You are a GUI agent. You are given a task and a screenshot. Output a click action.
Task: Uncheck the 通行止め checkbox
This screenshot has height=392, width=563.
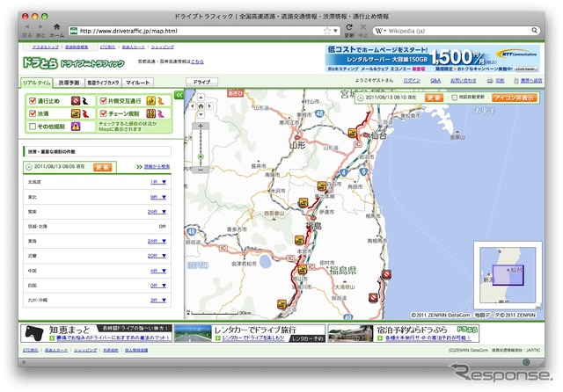tap(33, 100)
